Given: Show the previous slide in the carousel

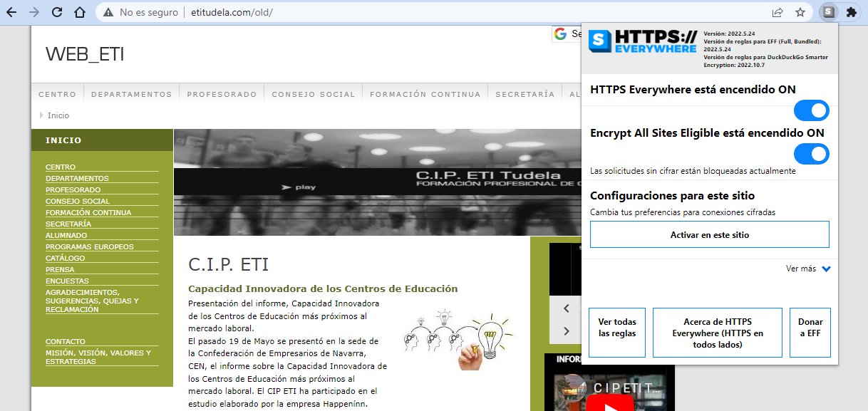Looking at the screenshot, I should (567, 308).
